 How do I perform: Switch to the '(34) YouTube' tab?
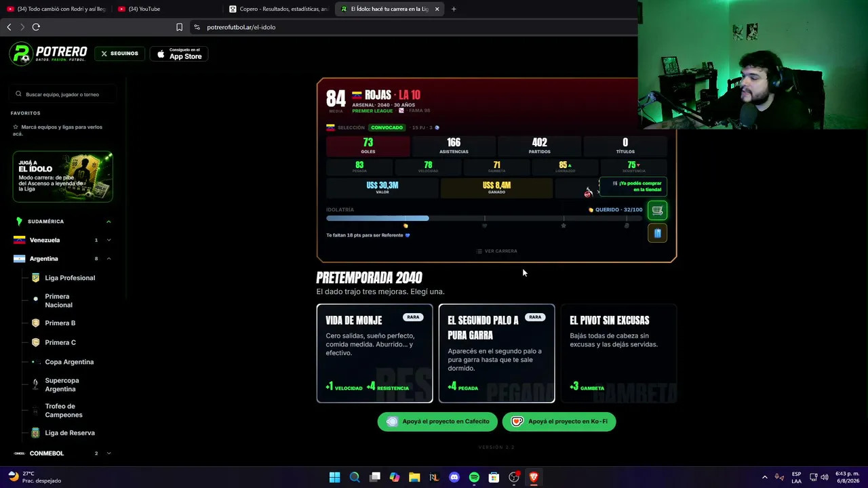point(167,9)
